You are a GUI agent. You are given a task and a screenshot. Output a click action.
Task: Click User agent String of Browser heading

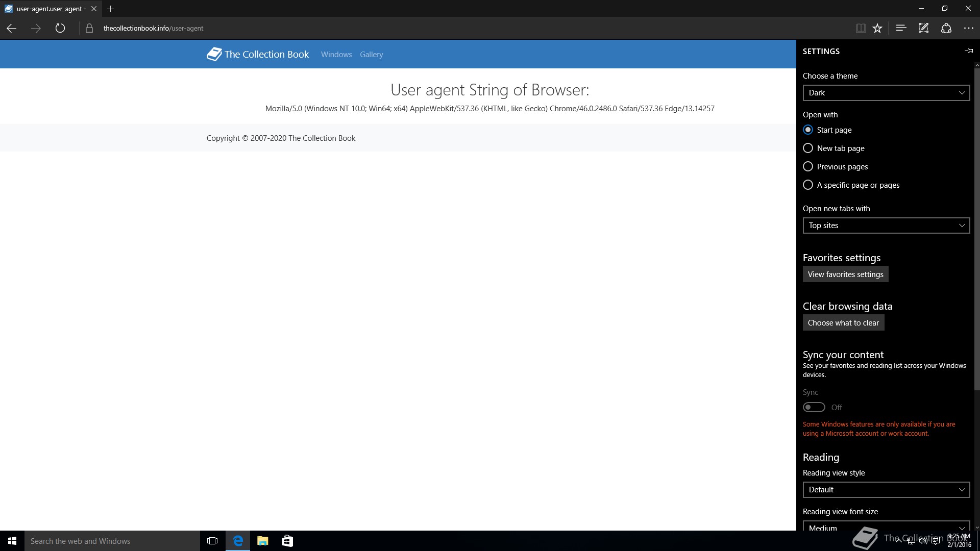(x=489, y=90)
